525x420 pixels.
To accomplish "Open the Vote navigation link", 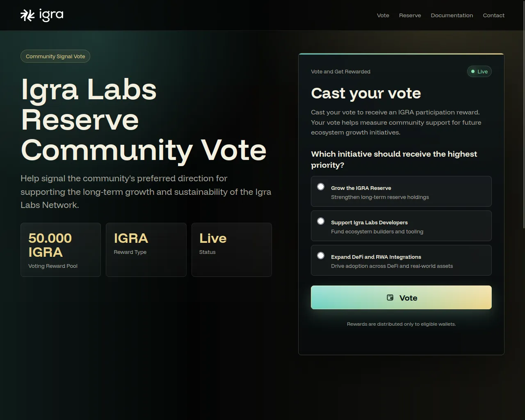I will point(383,15).
